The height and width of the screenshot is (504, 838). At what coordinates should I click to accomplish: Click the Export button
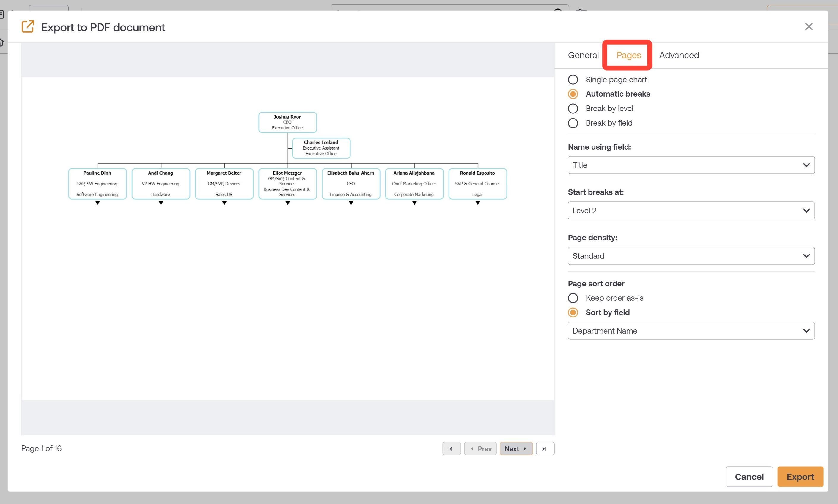pyautogui.click(x=800, y=477)
